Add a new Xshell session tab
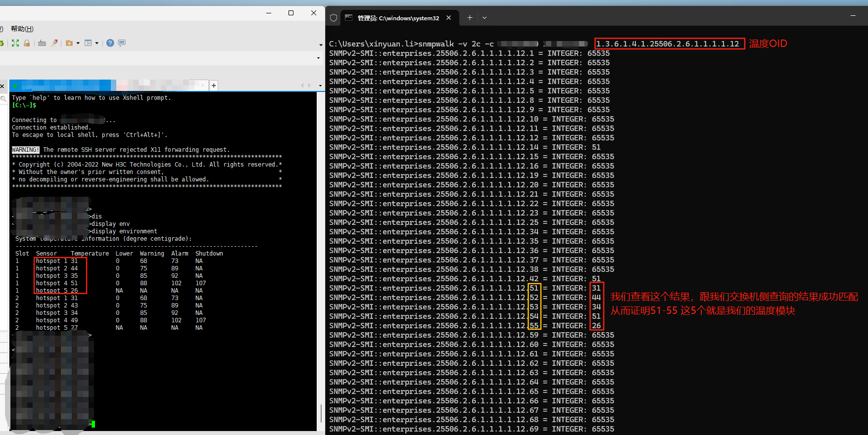This screenshot has height=435, width=868. [x=214, y=86]
